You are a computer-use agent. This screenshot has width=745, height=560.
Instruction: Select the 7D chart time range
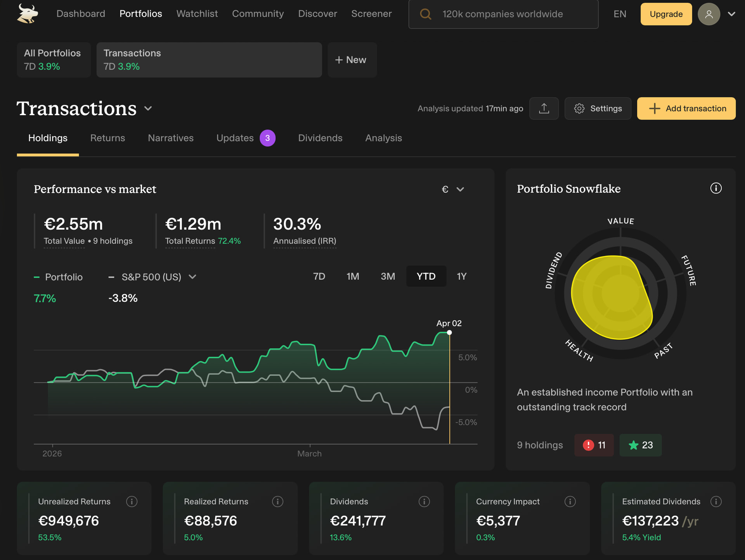click(319, 277)
